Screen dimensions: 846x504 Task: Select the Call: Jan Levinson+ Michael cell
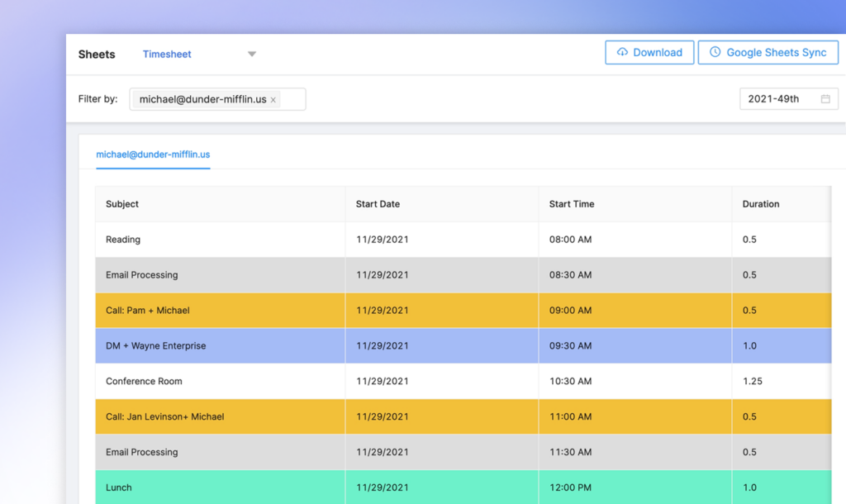(220, 416)
